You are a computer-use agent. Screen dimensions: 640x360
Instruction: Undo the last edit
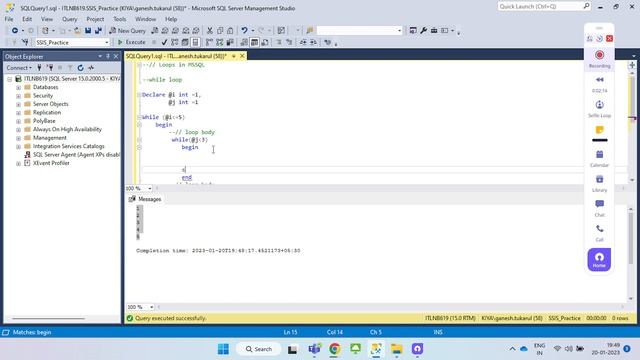pos(244,31)
